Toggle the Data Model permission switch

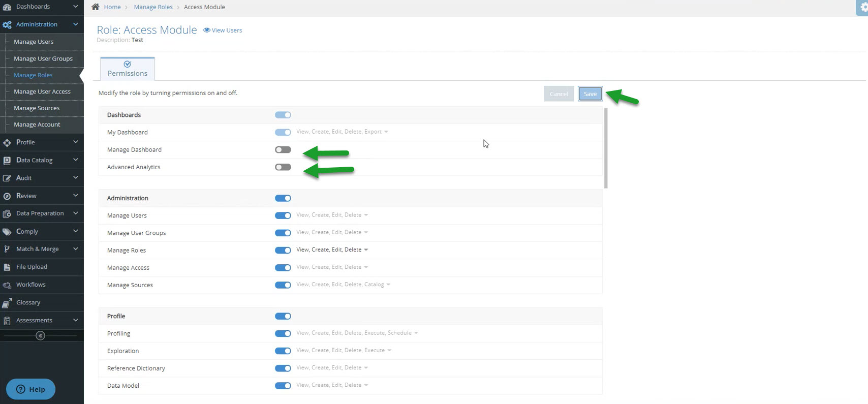coord(283,385)
